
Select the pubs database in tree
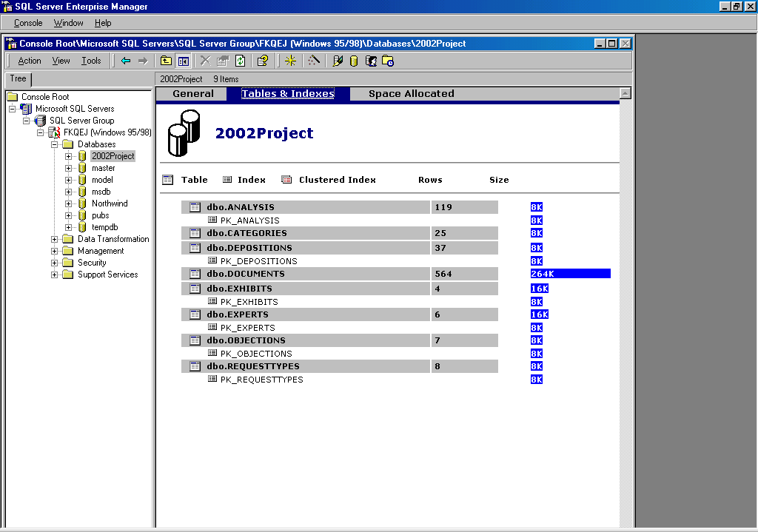(x=100, y=215)
